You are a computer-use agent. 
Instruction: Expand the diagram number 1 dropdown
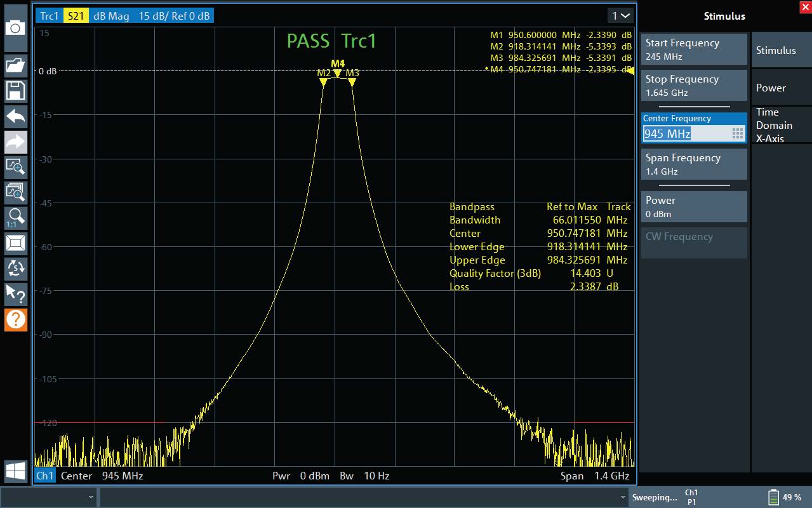coord(620,16)
